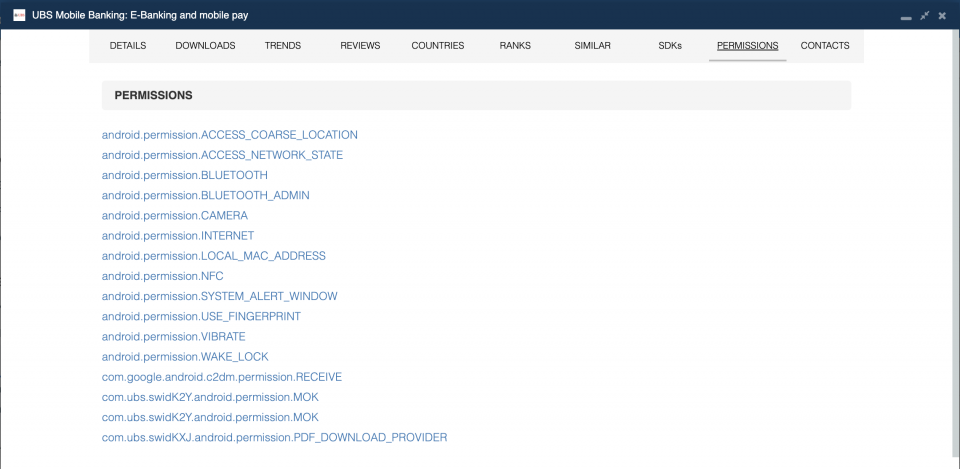Image resolution: width=960 pixels, height=469 pixels.
Task: Click the PERMISSIONS section header
Action: point(476,96)
